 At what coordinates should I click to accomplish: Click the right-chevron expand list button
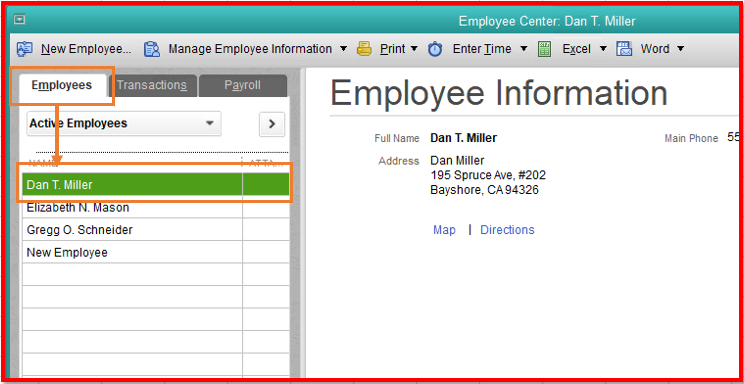tap(272, 124)
